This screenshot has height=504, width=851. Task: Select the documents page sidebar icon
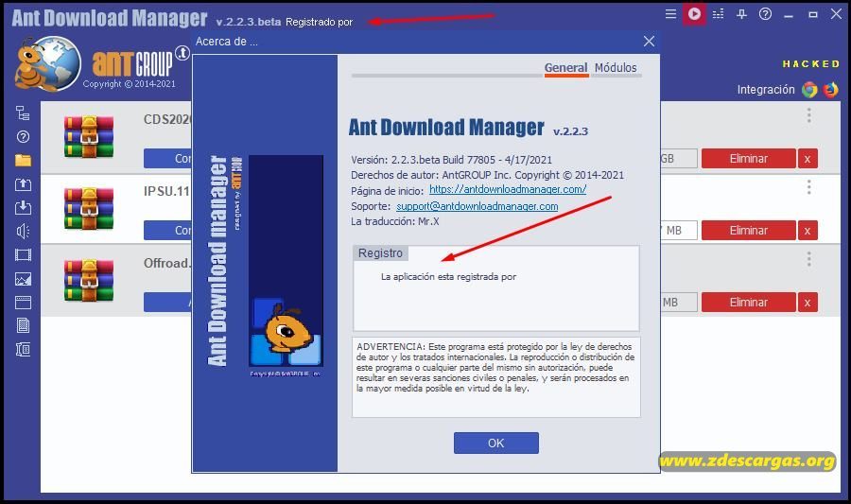click(x=23, y=325)
